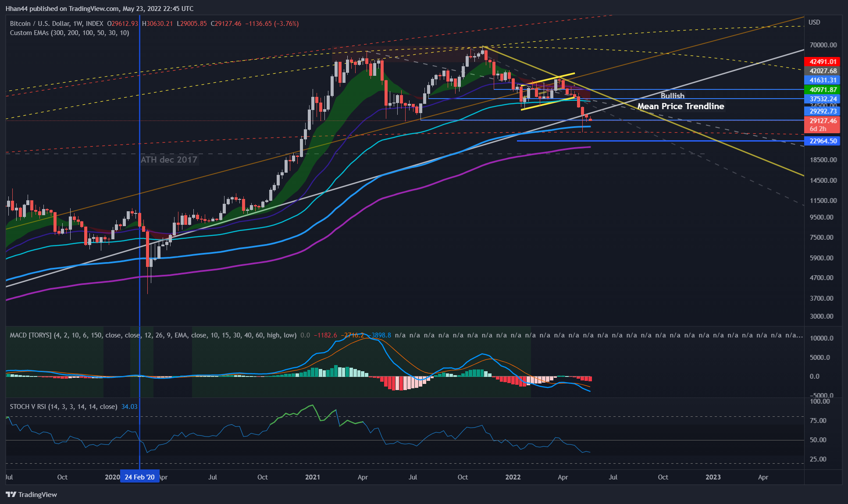Click the green 40971.87 price label
This screenshot has width=848, height=504.
823,90
